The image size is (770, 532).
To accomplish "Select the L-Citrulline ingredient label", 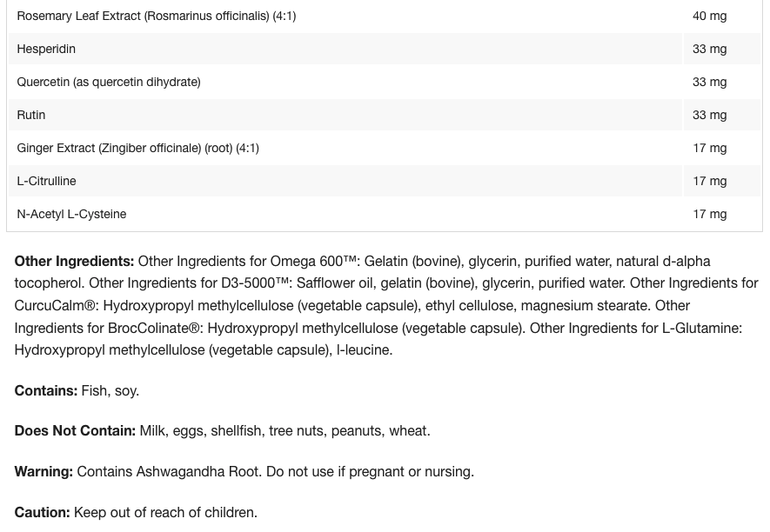I will pos(46,181).
